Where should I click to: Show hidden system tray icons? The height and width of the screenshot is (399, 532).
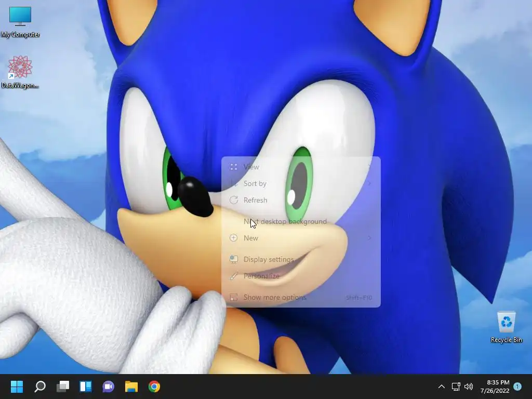442,387
